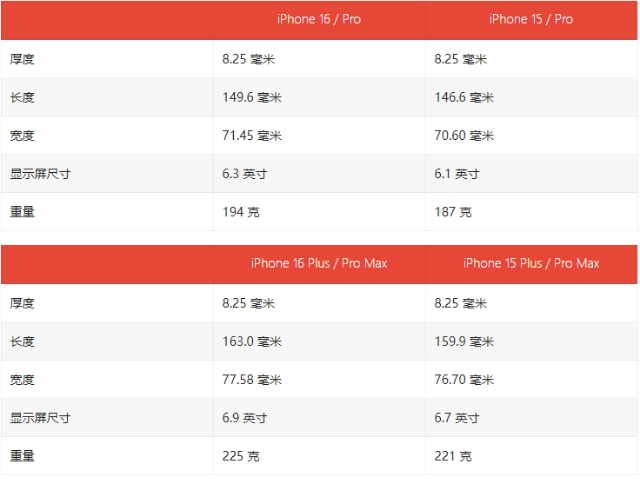The image size is (640, 480).
Task: Select the iPhone 15 Plus / Pro Max header
Action: coord(531,263)
